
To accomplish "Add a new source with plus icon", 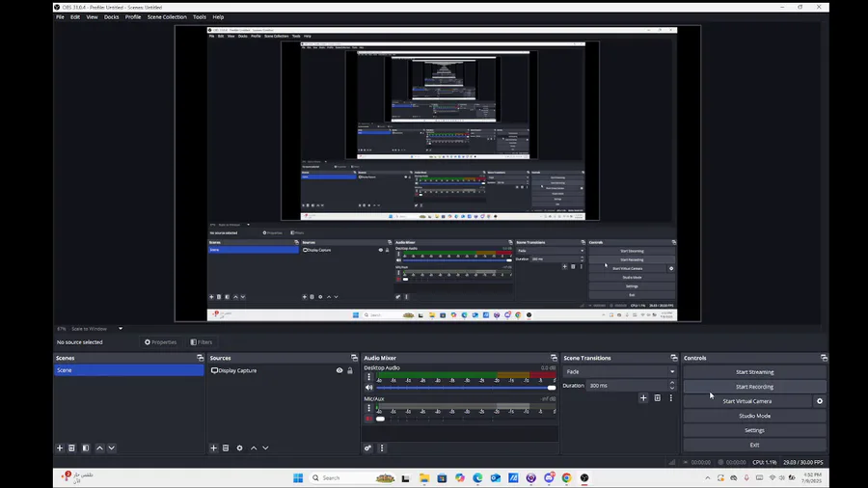I will pyautogui.click(x=214, y=447).
